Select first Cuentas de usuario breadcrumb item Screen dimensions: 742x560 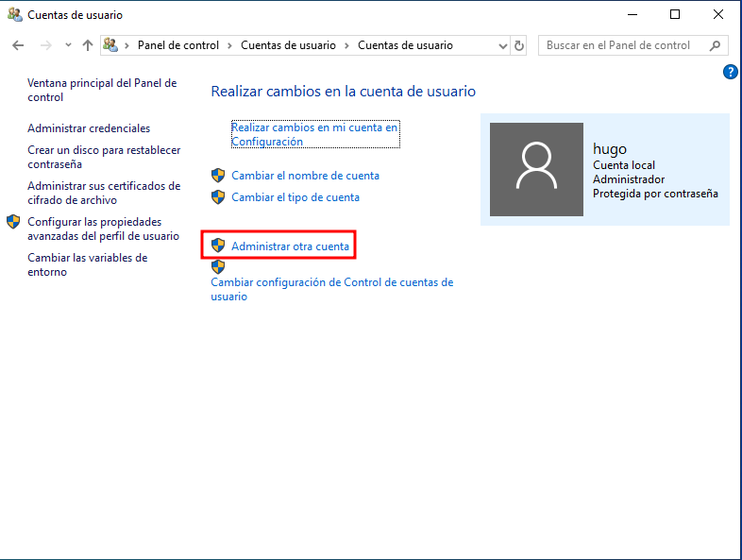click(x=288, y=45)
